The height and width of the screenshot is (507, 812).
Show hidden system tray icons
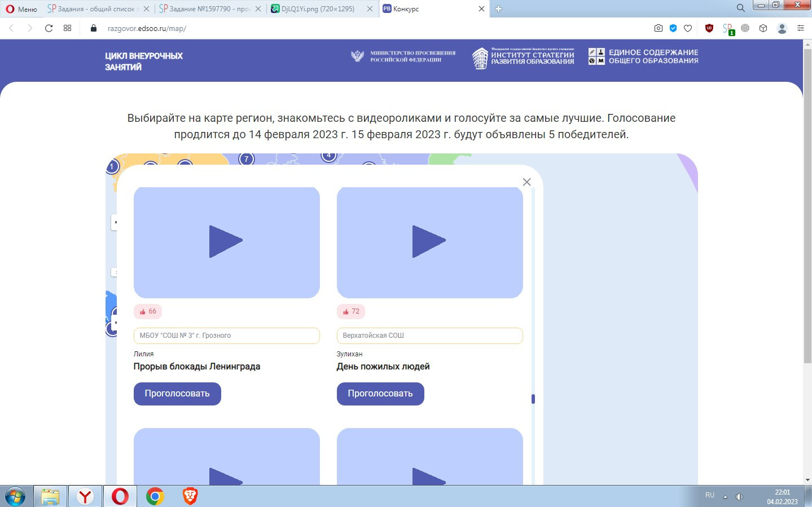[x=726, y=497]
